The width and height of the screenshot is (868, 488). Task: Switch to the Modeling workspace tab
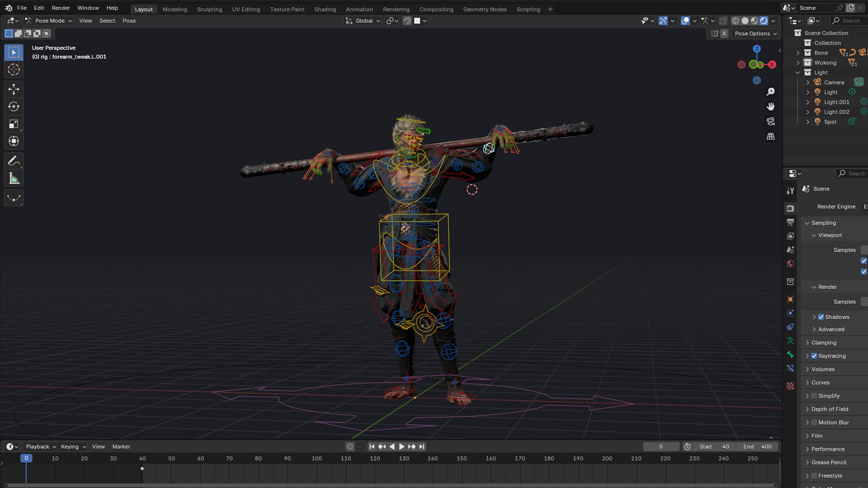point(175,9)
